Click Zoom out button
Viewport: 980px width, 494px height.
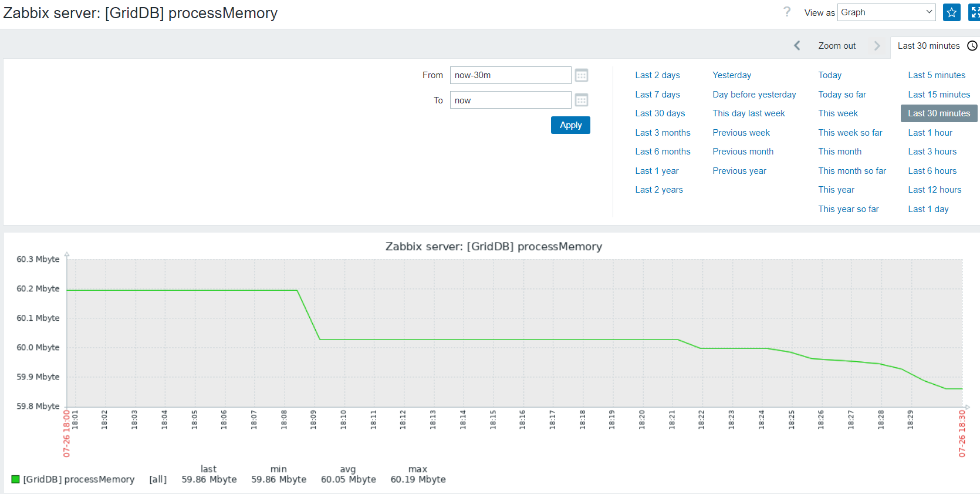pos(837,46)
